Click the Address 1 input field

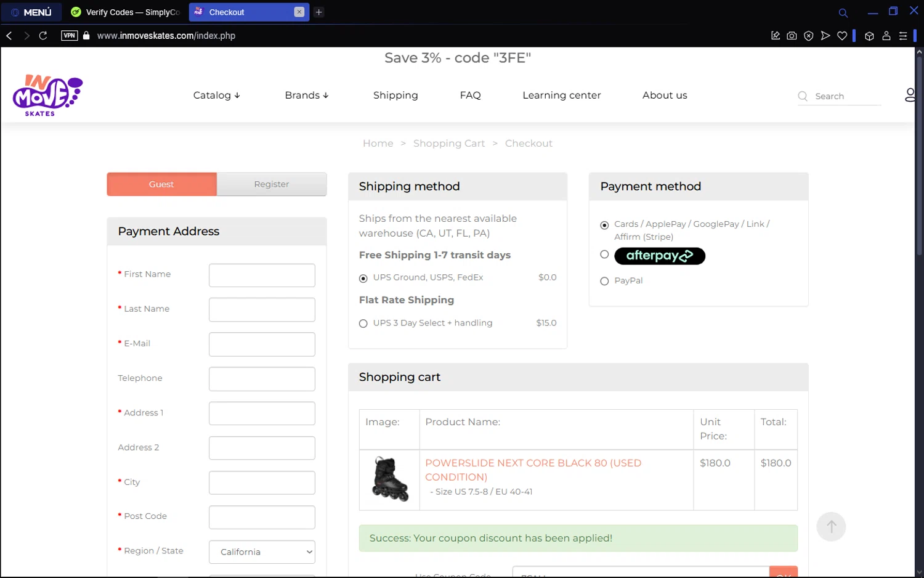[262, 413]
